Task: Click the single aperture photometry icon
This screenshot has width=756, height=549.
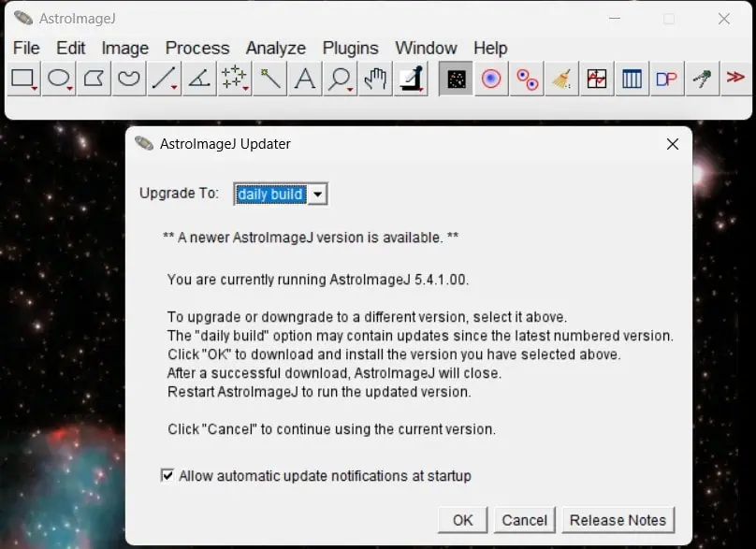Action: point(491,79)
